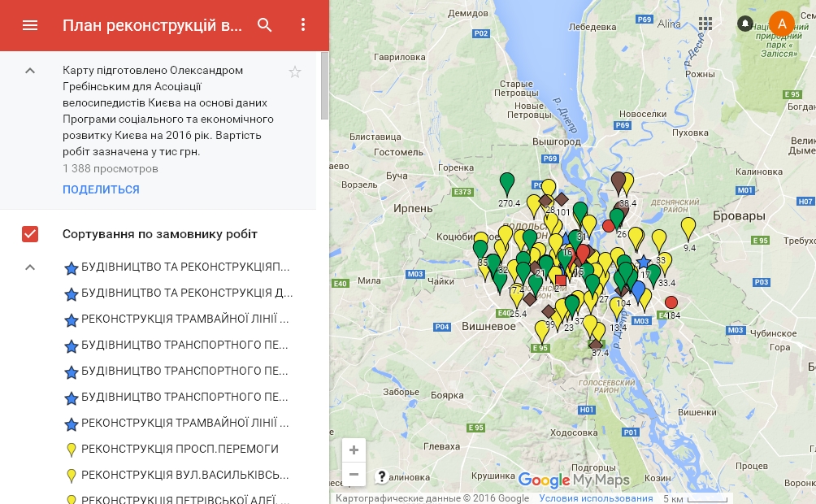Uncheck the Сортування по замовнику робіт layer
Image resolution: width=816 pixels, height=504 pixels.
click(x=30, y=234)
